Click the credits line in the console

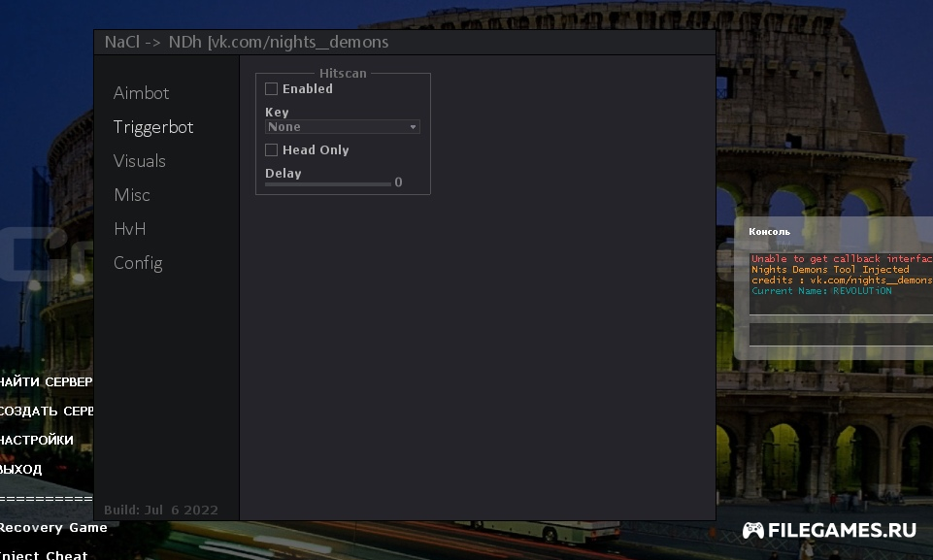(842, 280)
